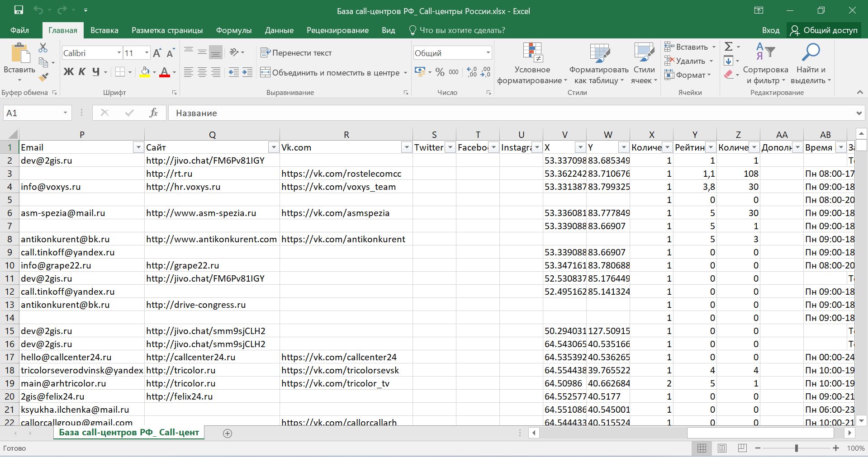Toggle Italic formatting
Viewport: 868px width, 457px height.
[x=82, y=72]
